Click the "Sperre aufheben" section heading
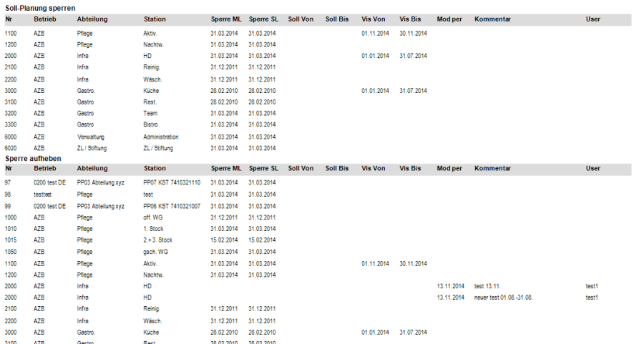This screenshot has height=344, width=644. click(33, 158)
